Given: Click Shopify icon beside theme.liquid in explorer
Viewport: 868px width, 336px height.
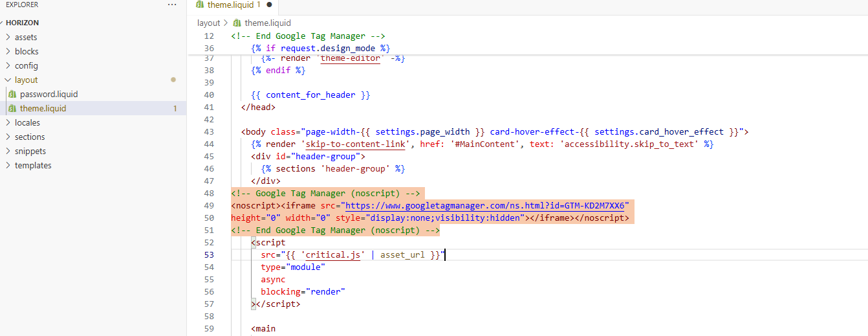Looking at the screenshot, I should pos(12,108).
